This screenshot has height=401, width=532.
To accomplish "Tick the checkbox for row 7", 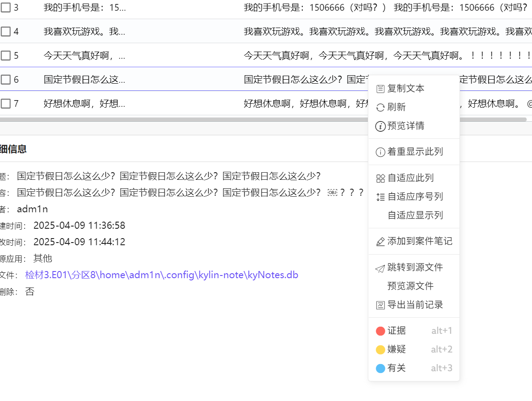I will [x=6, y=104].
